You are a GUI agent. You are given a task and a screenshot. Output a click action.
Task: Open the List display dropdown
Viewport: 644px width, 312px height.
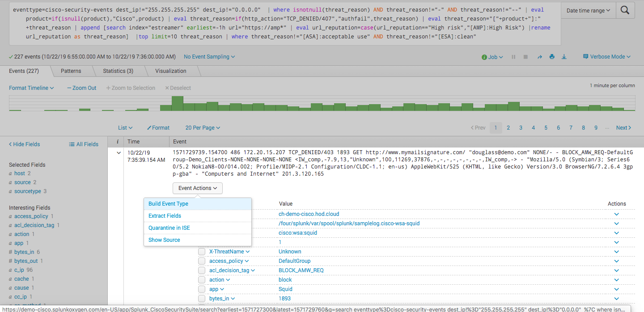[125, 128]
